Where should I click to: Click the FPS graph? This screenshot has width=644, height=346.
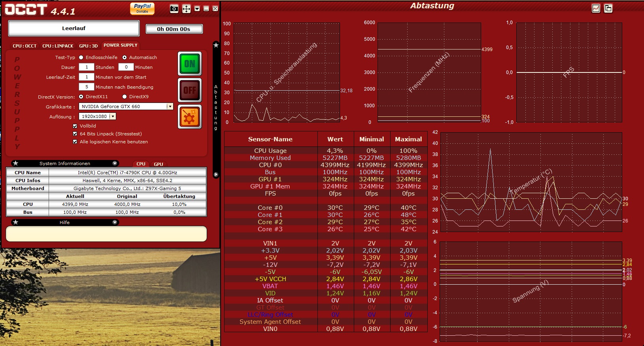[x=569, y=72]
